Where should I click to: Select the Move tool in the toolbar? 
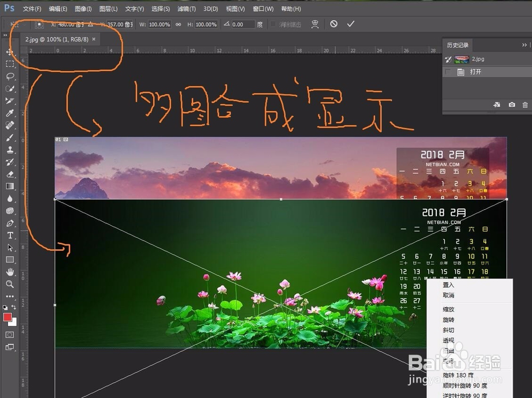[x=10, y=52]
